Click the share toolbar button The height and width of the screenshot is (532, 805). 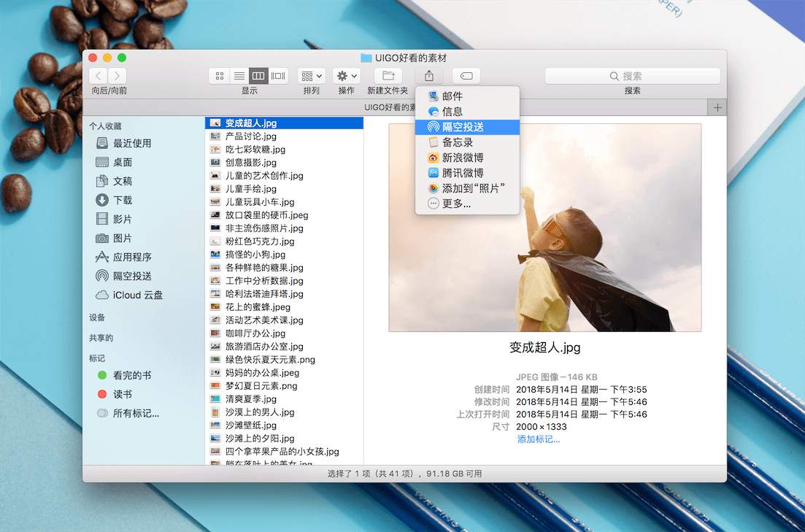click(x=429, y=76)
